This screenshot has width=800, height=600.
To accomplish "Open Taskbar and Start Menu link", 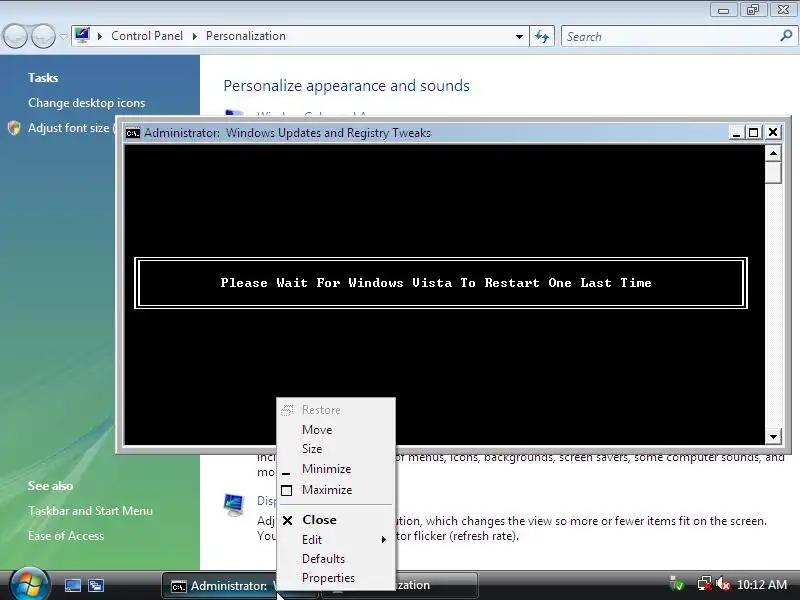I will coord(90,511).
